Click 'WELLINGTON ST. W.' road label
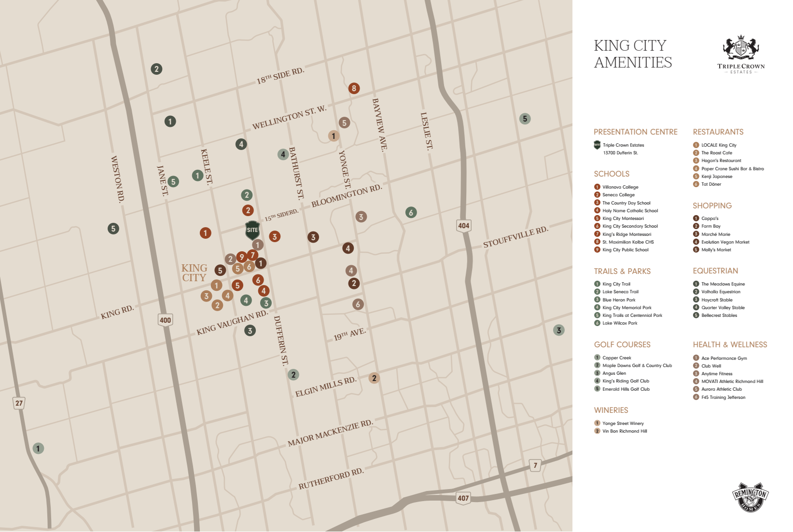The width and height of the screenshot is (793, 532). click(x=290, y=118)
